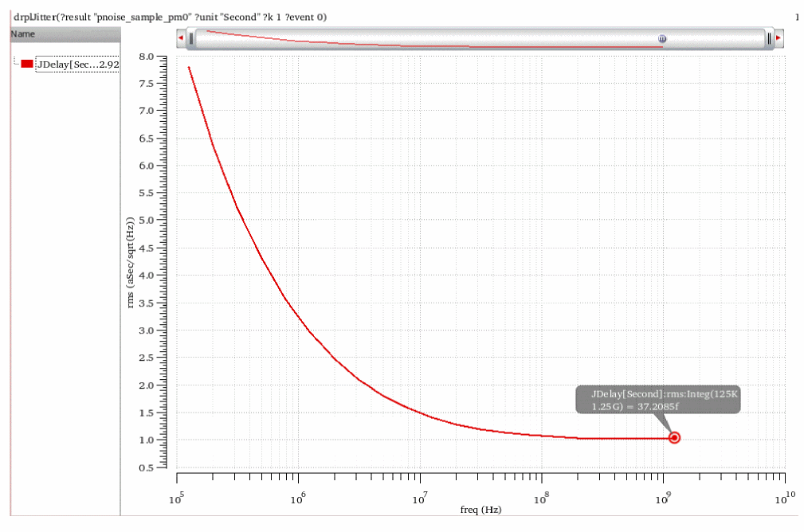Click the left handle of the zoom strip
The width and height of the screenshot is (804, 532).
point(191,38)
